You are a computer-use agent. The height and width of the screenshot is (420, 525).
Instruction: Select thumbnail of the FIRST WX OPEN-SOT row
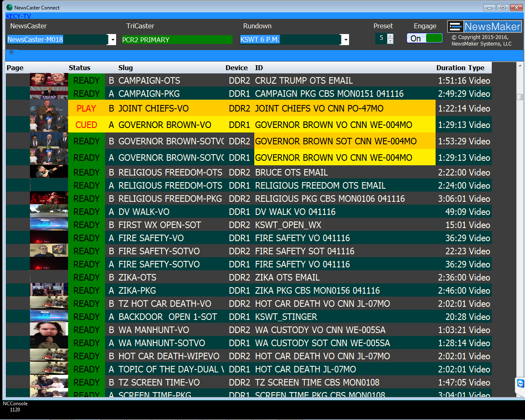click(49, 224)
